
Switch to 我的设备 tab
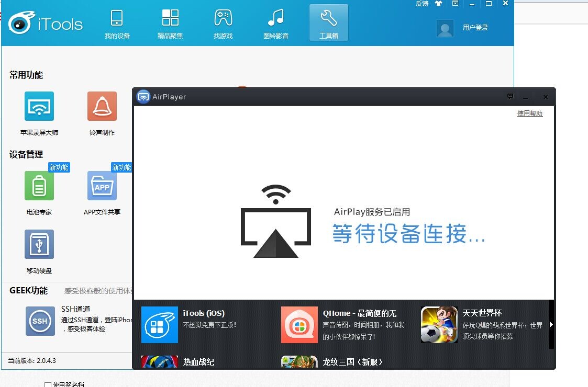[x=117, y=24]
